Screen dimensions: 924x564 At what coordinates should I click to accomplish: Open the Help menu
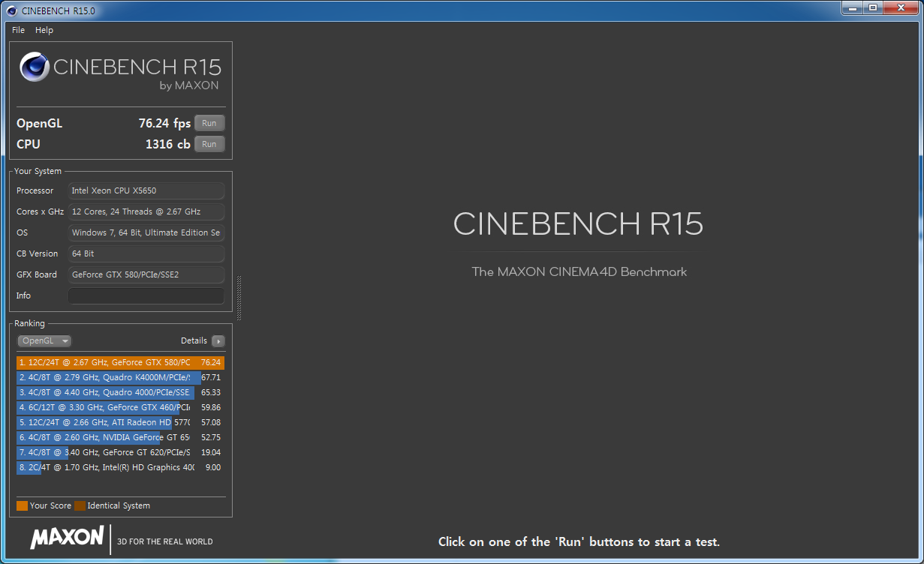[x=44, y=30]
